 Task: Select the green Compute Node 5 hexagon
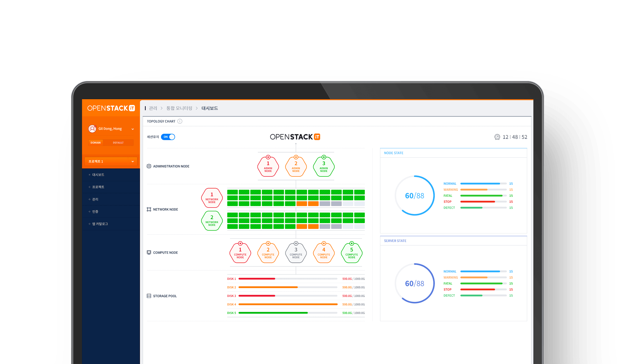(x=352, y=253)
